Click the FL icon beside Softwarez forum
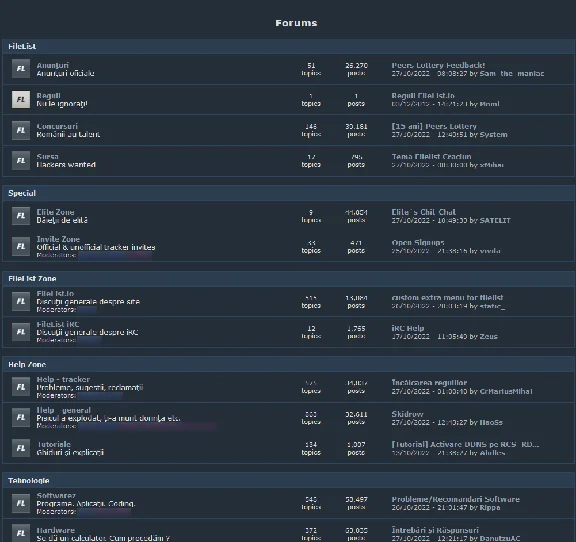 pyautogui.click(x=21, y=503)
